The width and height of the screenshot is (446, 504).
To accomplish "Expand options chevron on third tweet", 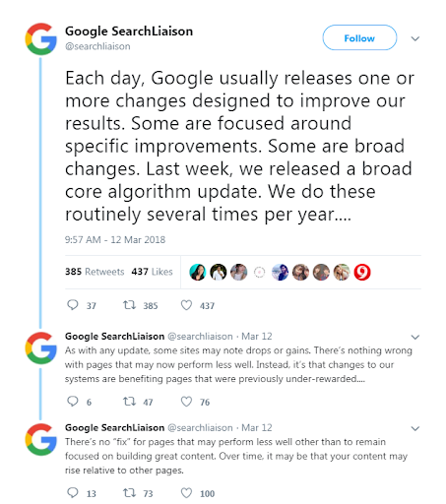I will (x=415, y=428).
